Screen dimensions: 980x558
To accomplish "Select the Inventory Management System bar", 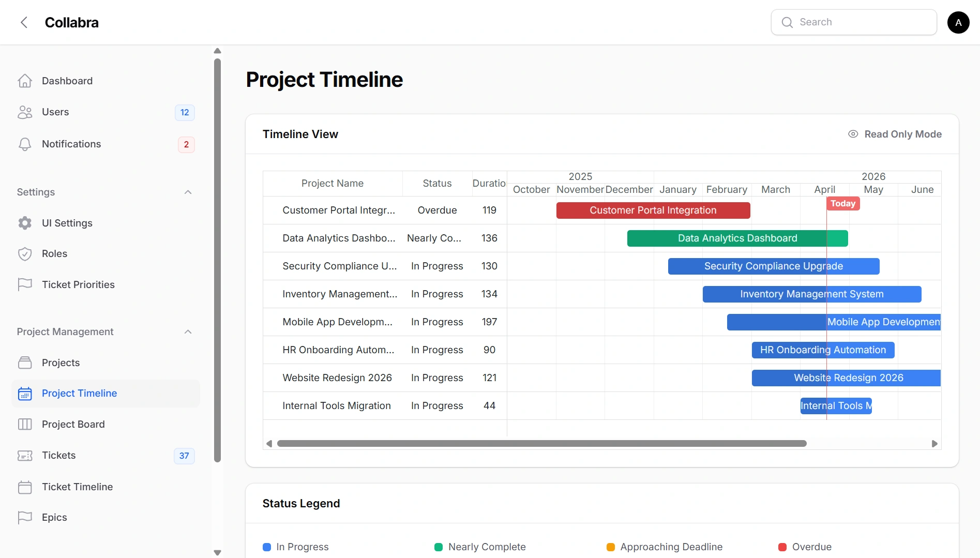I will click(x=812, y=294).
